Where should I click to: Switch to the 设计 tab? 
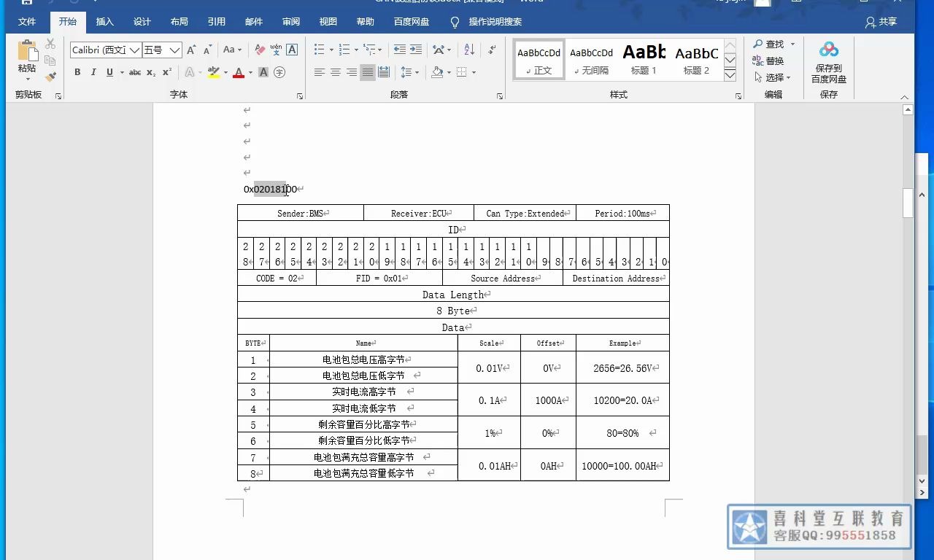(142, 22)
